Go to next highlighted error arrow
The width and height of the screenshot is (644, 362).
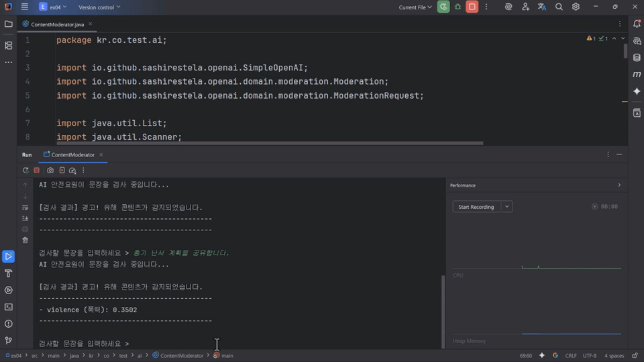pos(623,38)
